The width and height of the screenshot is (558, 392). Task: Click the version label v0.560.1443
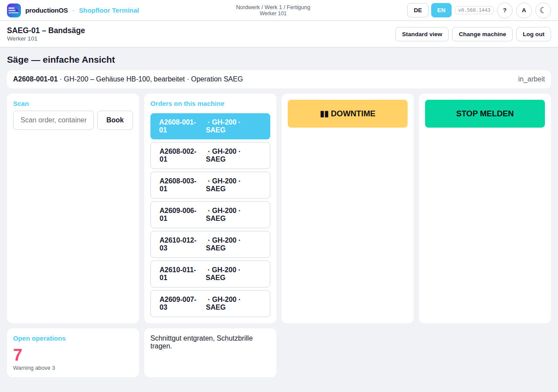pos(474,10)
